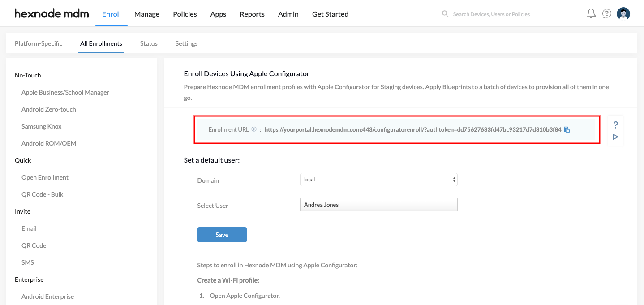Click the Invite section heading
The width and height of the screenshot is (644, 305).
[22, 211]
